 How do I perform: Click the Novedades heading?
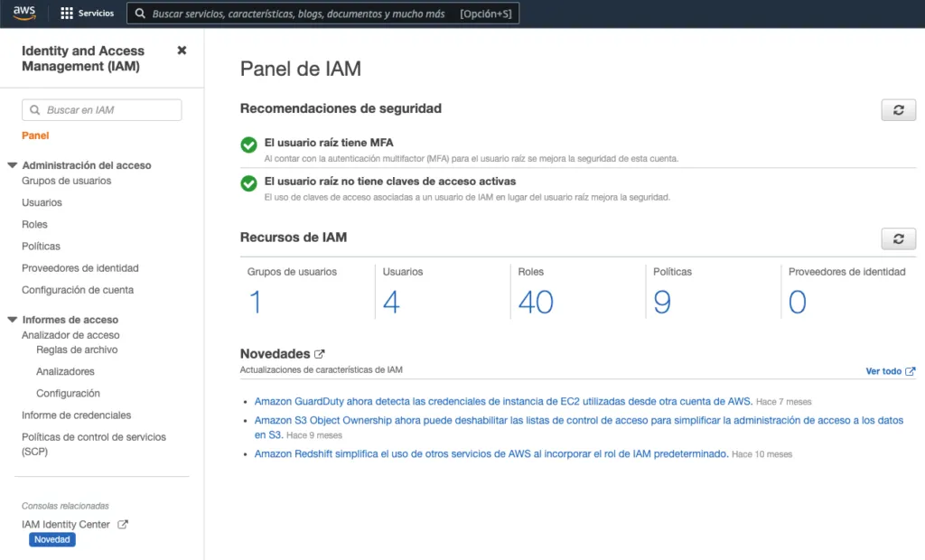(x=275, y=353)
